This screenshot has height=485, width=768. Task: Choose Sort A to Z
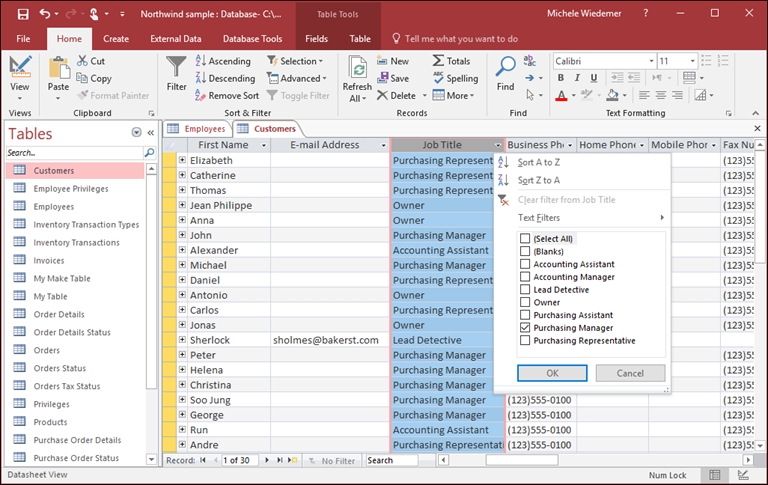539,162
